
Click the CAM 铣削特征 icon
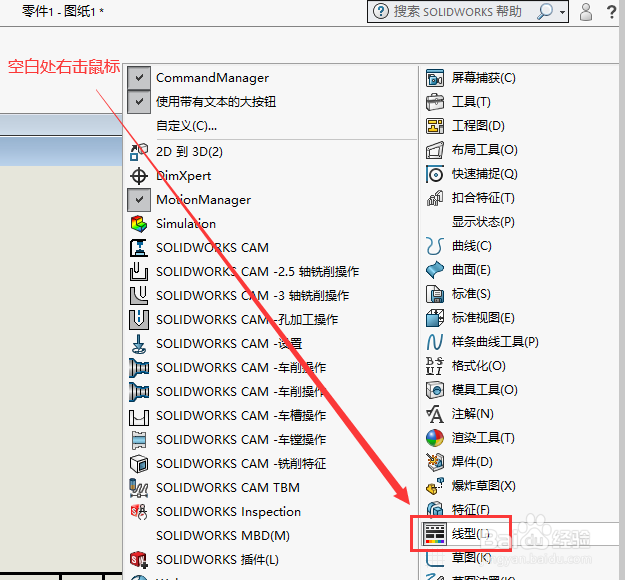tap(139, 464)
